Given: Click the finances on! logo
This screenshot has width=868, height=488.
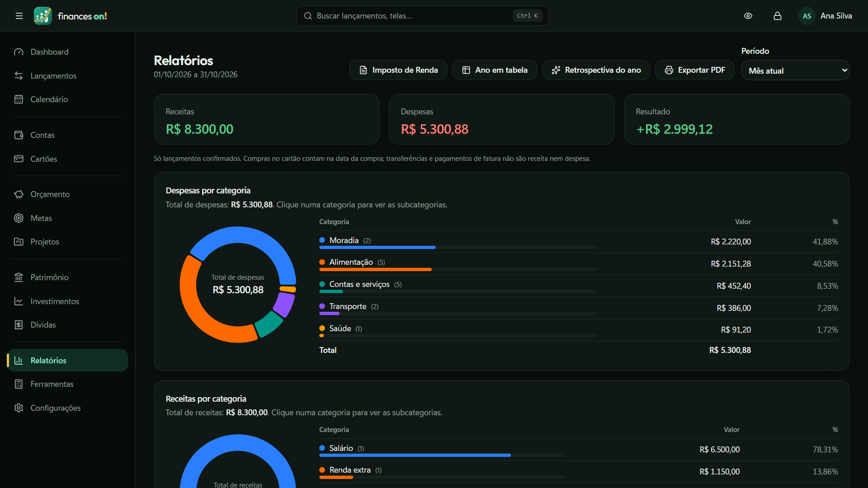Looking at the screenshot, I should 71,16.
